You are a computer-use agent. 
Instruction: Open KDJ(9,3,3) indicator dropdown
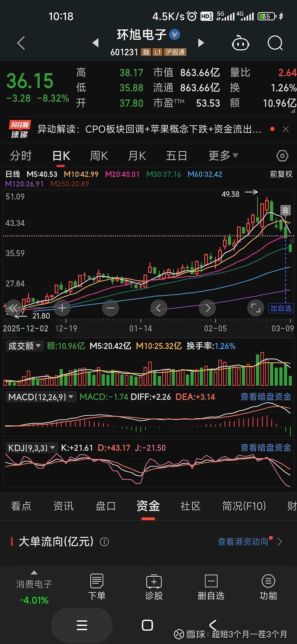click(x=32, y=448)
